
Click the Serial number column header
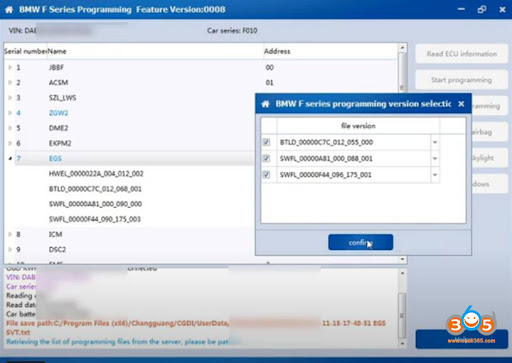coord(25,51)
